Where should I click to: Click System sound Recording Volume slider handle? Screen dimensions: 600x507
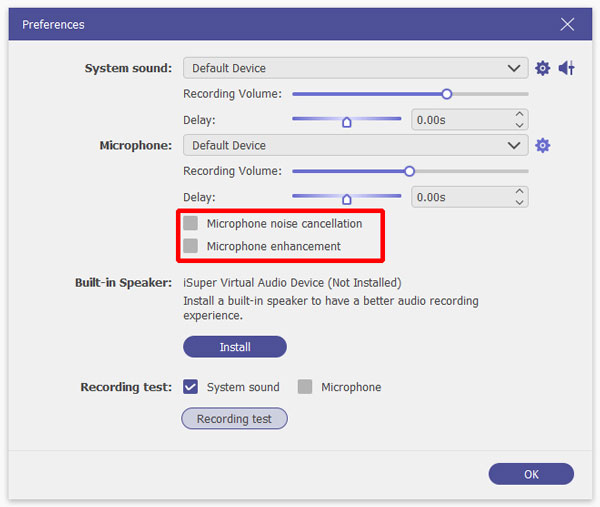click(447, 94)
